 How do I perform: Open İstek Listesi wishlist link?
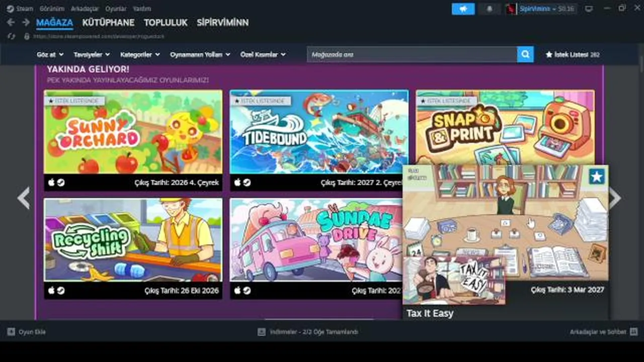pyautogui.click(x=573, y=54)
